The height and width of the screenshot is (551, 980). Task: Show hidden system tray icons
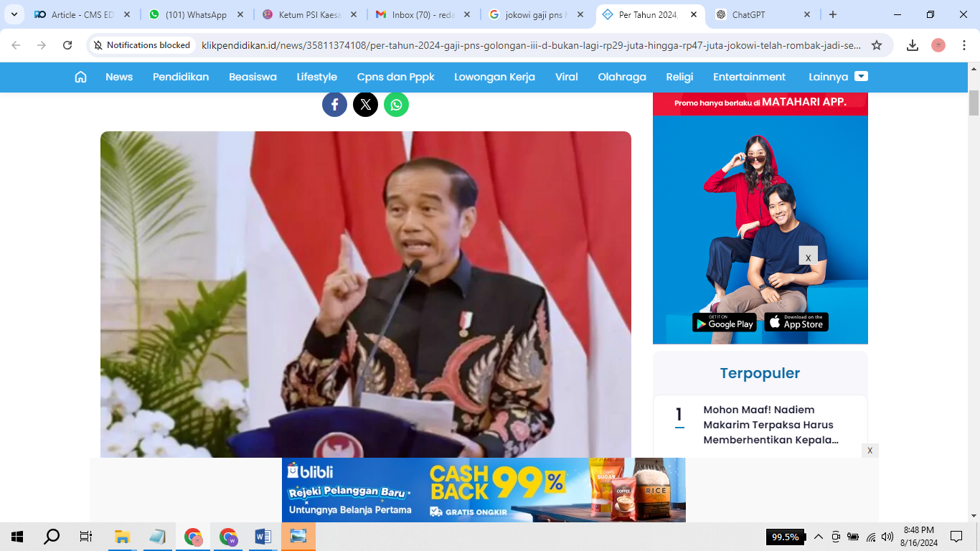pos(818,537)
